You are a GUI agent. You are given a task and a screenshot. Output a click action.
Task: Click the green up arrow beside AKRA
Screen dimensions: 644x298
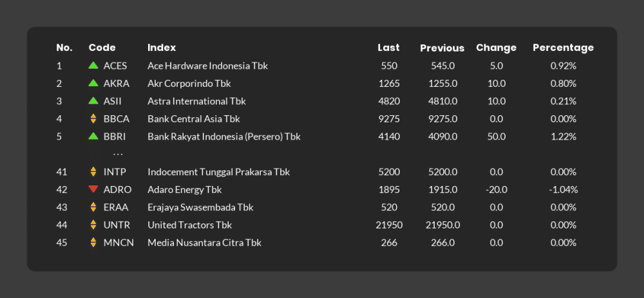(93, 83)
